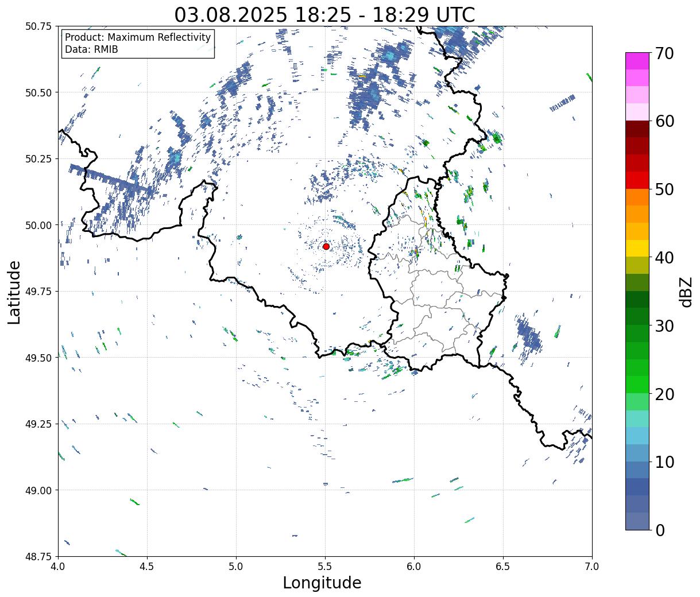
Task: Click the colorbar tick label 0
Action: click(x=659, y=530)
